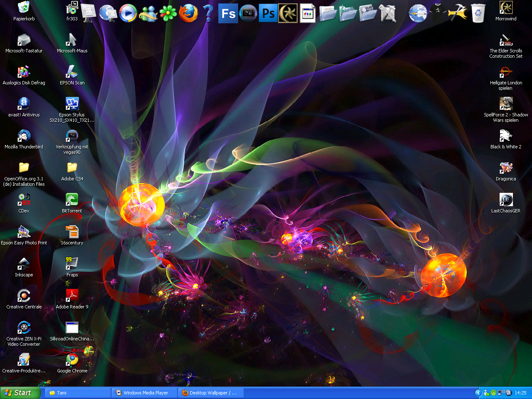Open Firefox from the top dock

coord(188,13)
